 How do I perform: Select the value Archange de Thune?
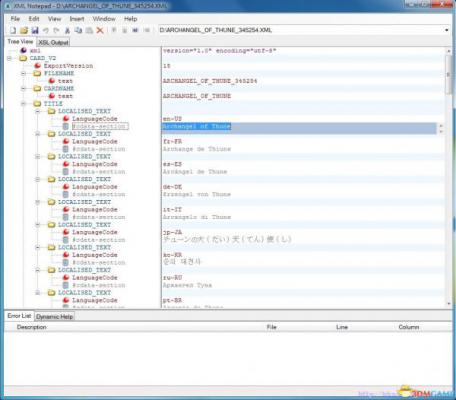pos(197,149)
